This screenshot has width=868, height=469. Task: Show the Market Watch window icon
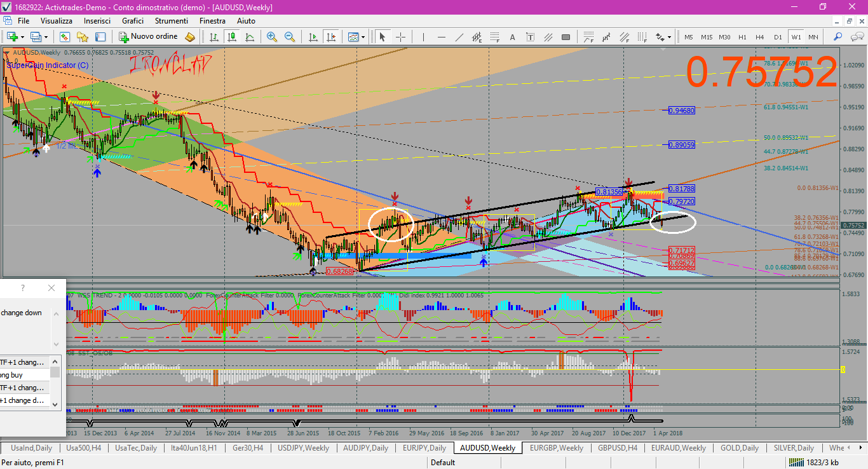(x=65, y=37)
